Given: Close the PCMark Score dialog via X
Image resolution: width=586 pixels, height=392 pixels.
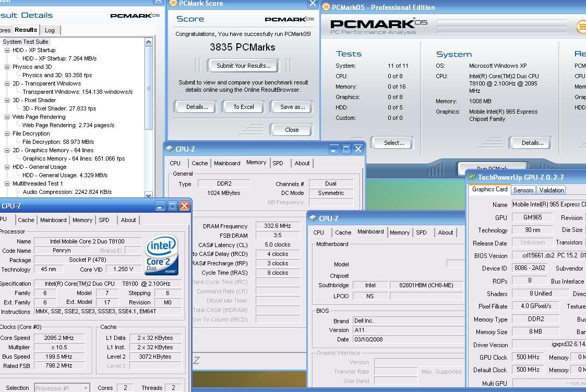Looking at the screenshot, I should coord(313,3).
